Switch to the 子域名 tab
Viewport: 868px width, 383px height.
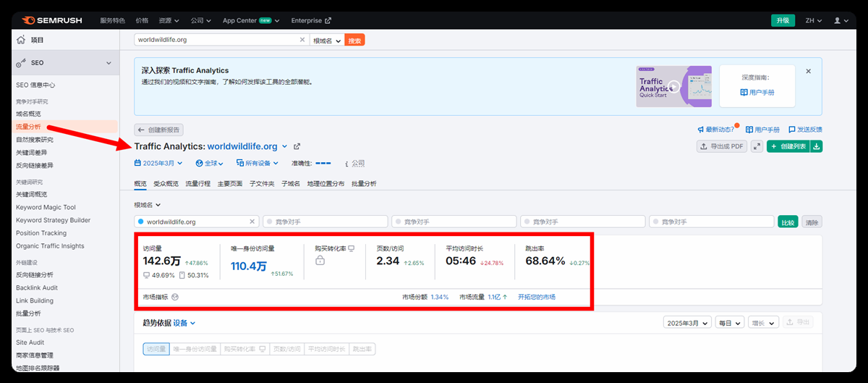click(x=291, y=184)
